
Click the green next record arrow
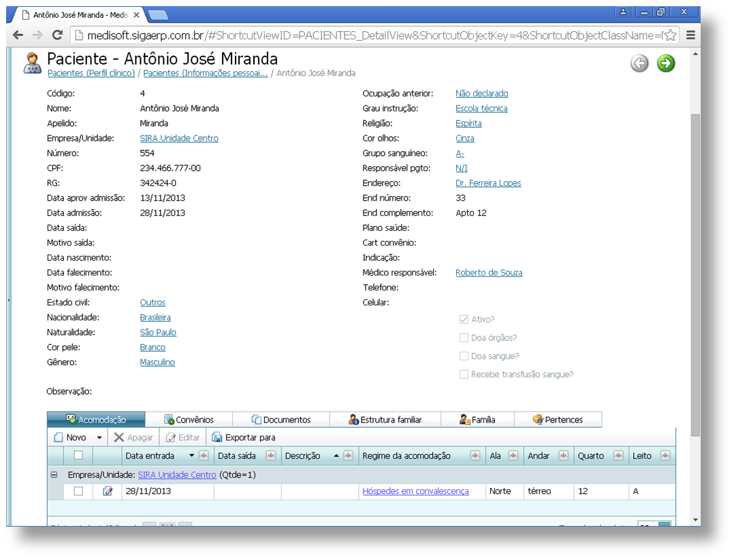tap(666, 63)
